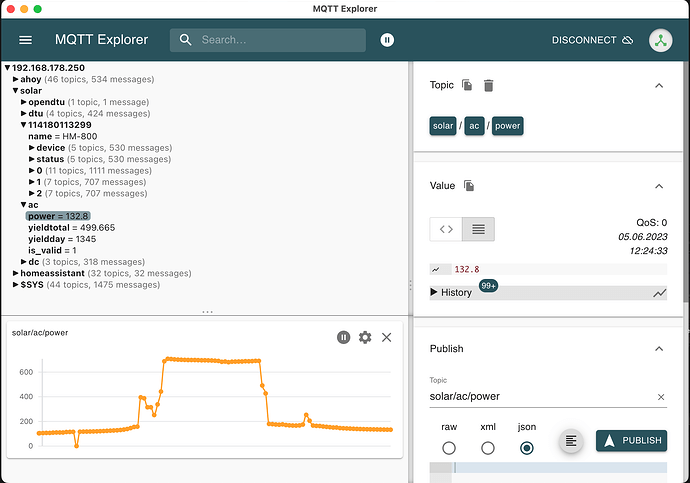Open the connection avatar icon
This screenshot has height=483, width=690.
click(x=660, y=40)
